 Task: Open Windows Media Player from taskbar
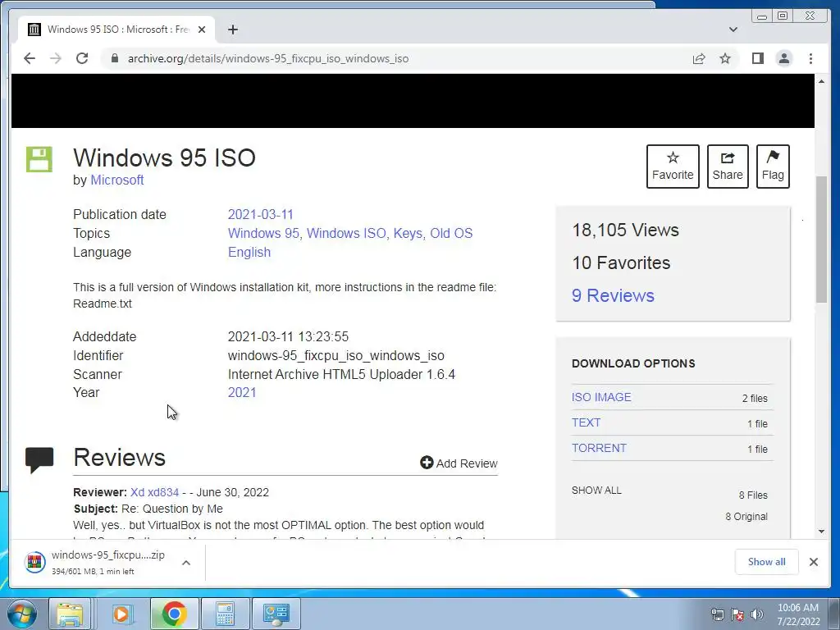coord(121,614)
